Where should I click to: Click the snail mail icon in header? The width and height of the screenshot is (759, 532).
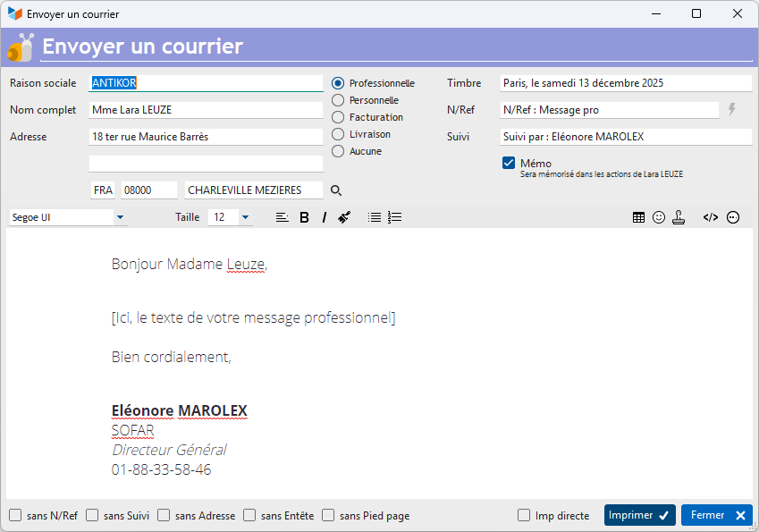point(21,47)
